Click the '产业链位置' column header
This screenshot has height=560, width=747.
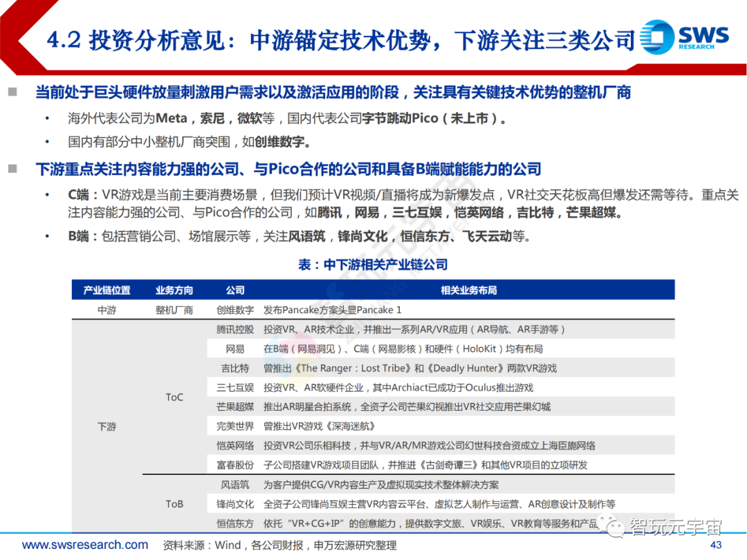coord(107,290)
